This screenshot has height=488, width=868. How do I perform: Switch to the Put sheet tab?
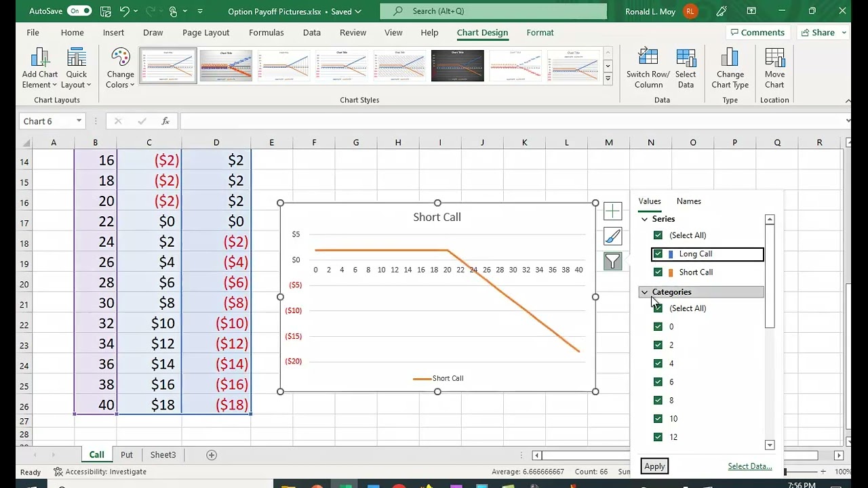127,455
